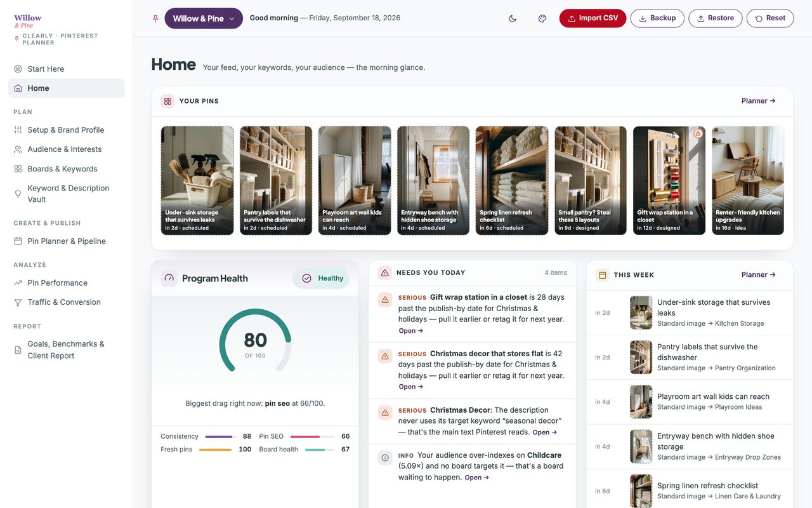
Task: Go to Pin Performance
Action: (x=66, y=283)
